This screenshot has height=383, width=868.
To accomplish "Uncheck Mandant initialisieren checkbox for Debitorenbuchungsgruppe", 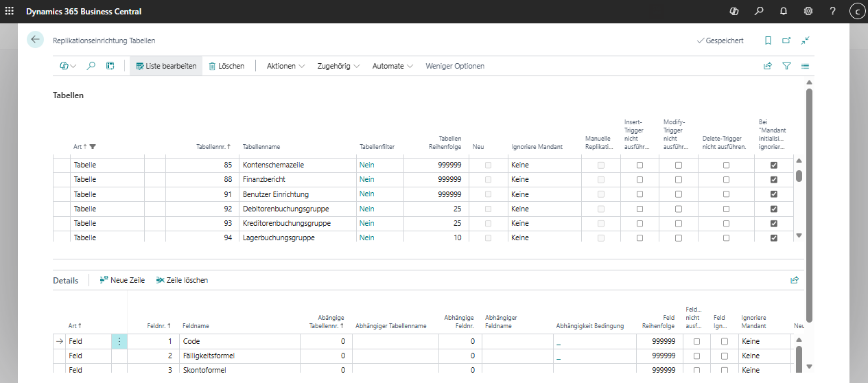I will click(774, 209).
